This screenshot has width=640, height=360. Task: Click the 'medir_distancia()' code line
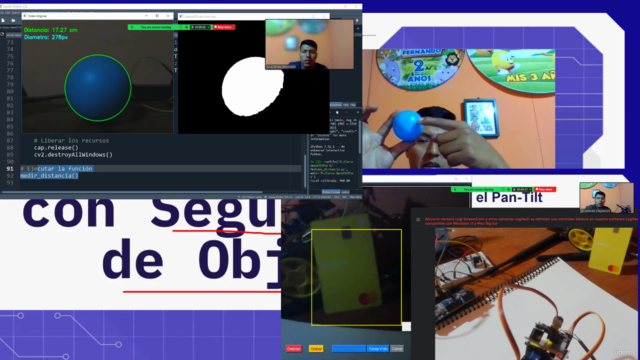pos(49,176)
